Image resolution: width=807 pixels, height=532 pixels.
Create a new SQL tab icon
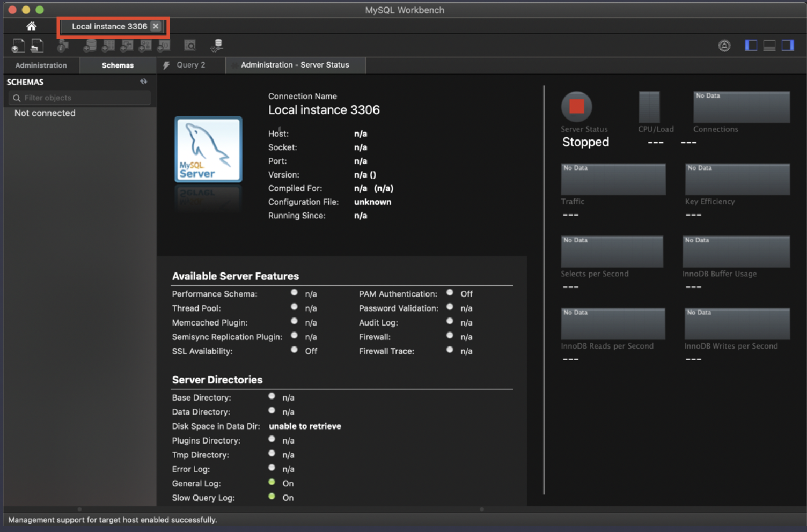coord(18,46)
